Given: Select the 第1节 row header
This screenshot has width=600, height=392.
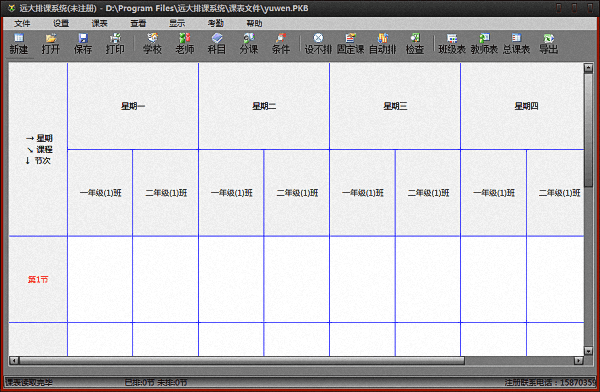Looking at the screenshot, I should (x=38, y=279).
